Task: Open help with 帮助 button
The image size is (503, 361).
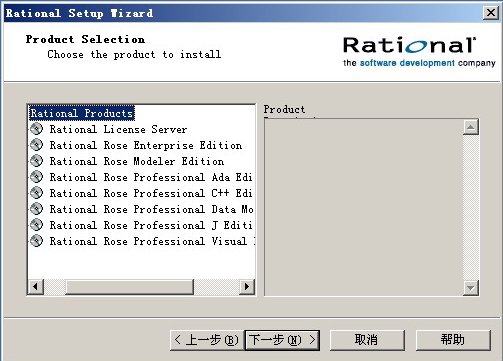Action: coord(453,340)
